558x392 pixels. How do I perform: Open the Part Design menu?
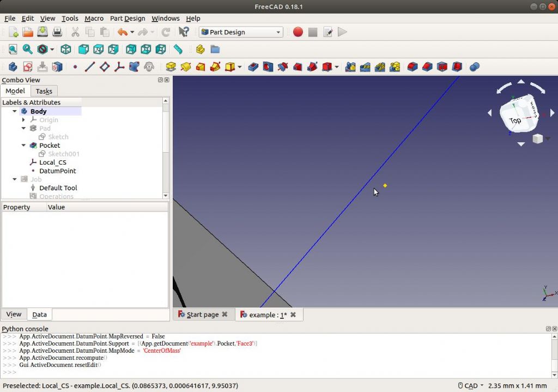[x=128, y=18]
